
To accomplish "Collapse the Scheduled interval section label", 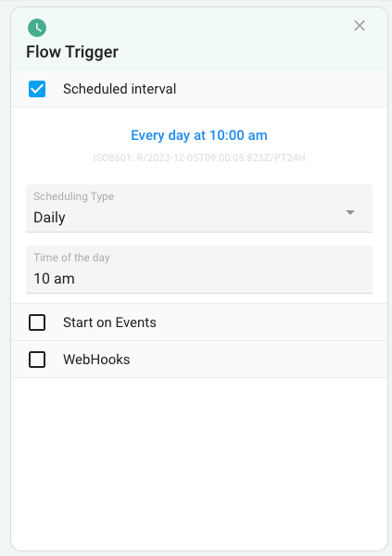I will pyautogui.click(x=120, y=89).
